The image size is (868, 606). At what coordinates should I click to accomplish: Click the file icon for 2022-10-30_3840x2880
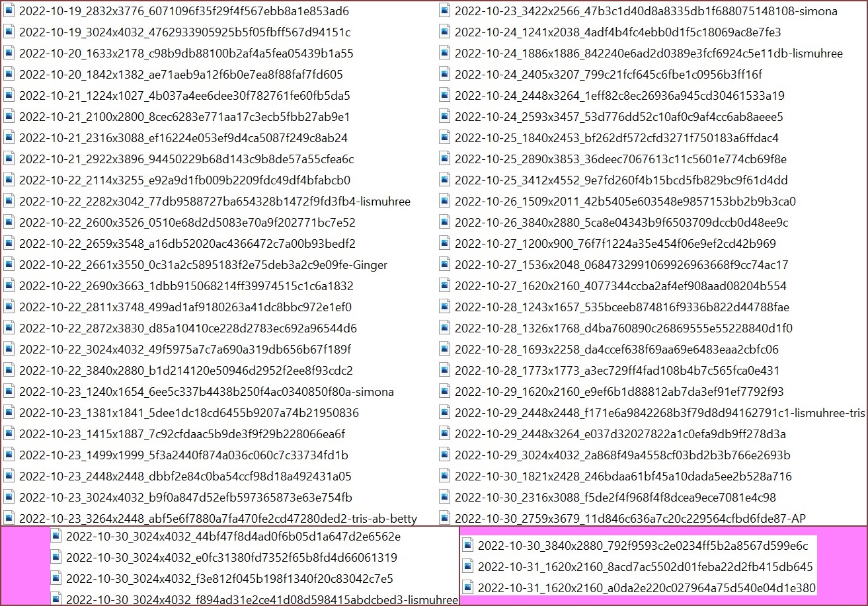(468, 545)
